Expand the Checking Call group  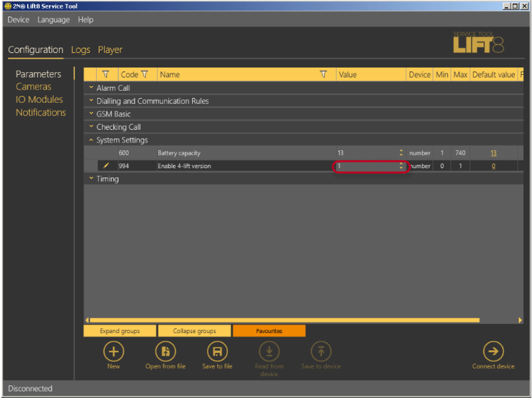point(91,126)
